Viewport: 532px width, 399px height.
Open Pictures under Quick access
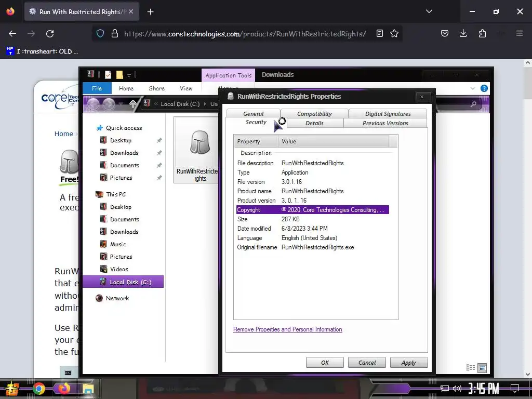pos(121,178)
